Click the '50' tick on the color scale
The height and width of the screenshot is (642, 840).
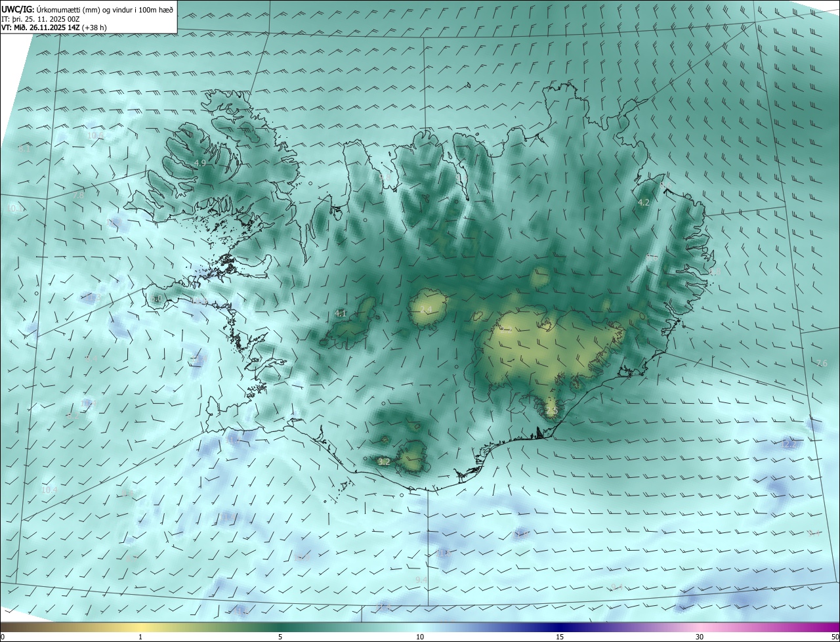(x=835, y=637)
